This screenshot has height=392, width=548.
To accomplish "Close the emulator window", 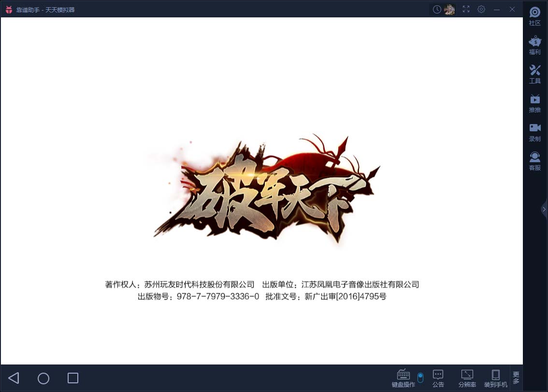I will 512,9.
